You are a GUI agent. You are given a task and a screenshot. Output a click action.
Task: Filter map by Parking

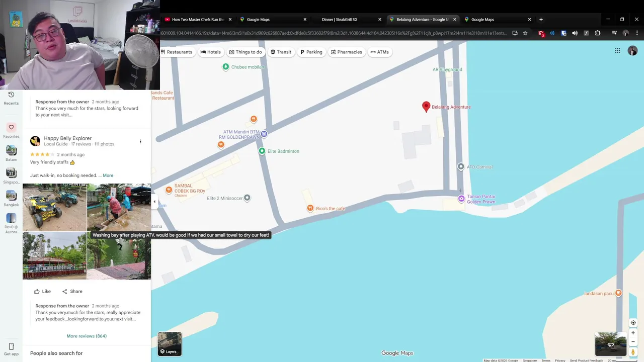coord(311,52)
